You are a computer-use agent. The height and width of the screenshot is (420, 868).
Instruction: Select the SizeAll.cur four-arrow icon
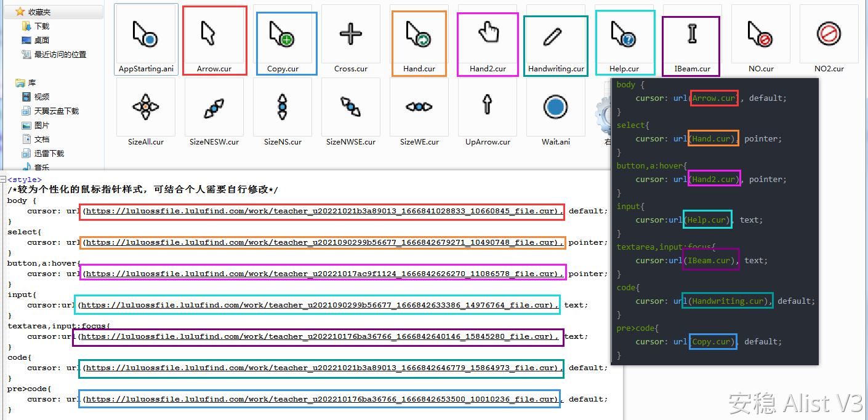click(x=146, y=107)
